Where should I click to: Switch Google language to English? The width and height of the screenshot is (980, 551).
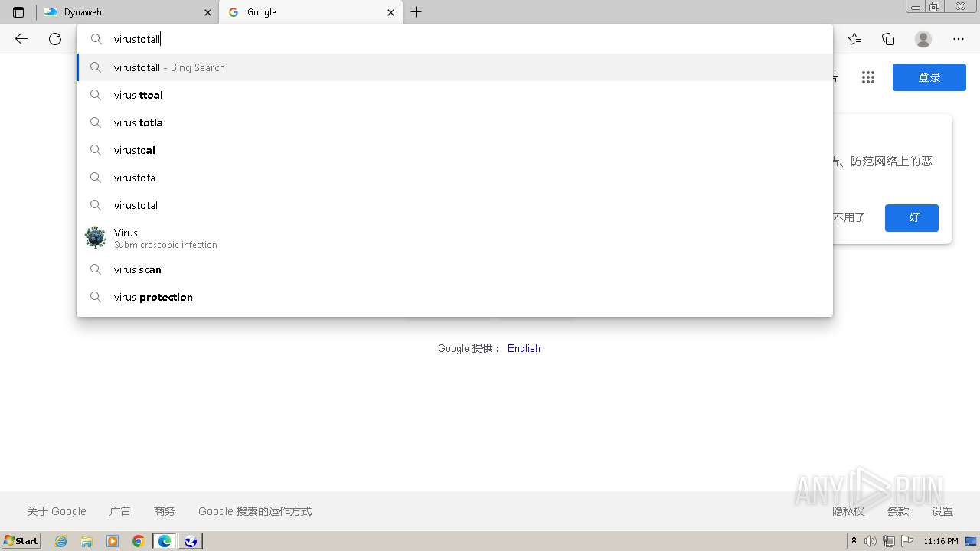[x=524, y=348]
